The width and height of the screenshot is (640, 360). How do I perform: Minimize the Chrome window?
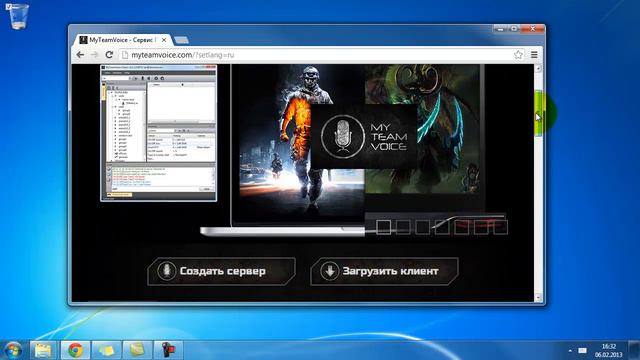pos(500,29)
